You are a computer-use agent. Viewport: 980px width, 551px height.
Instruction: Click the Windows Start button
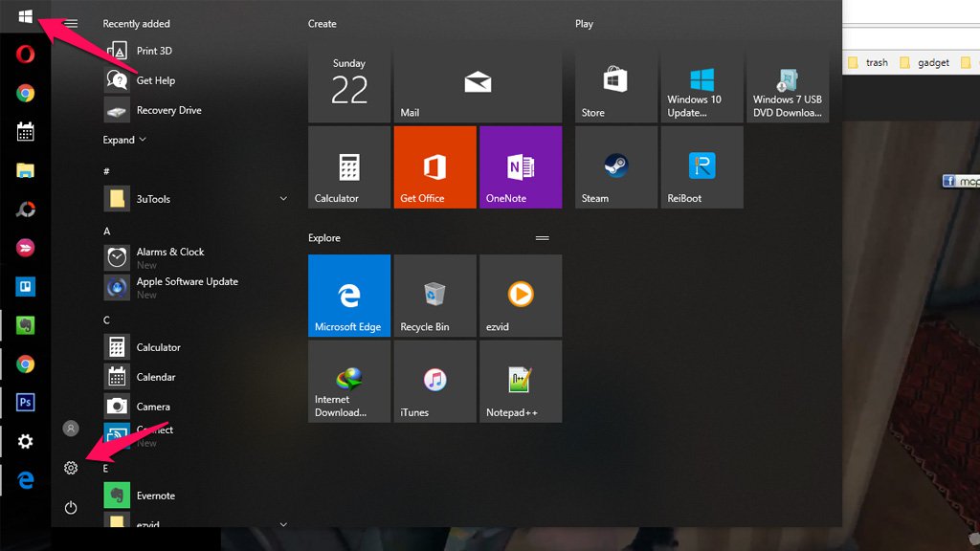(x=25, y=16)
